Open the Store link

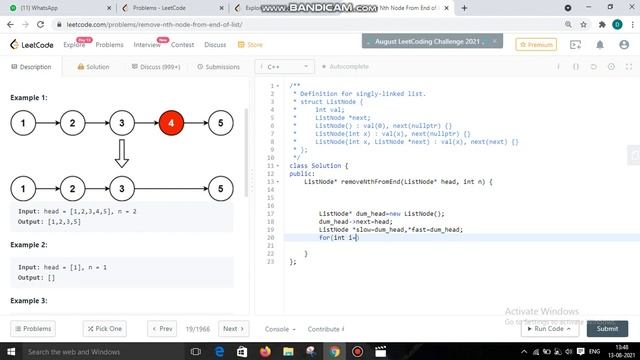tap(250, 44)
